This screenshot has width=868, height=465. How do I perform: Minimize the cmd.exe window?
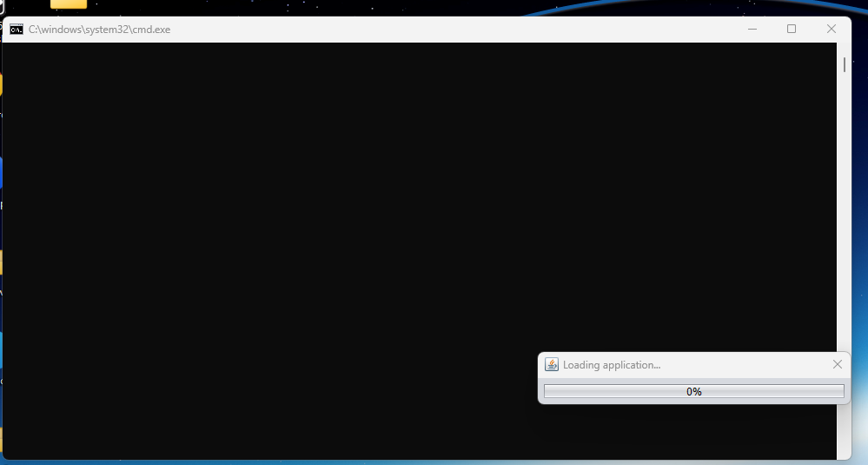pyautogui.click(x=752, y=30)
